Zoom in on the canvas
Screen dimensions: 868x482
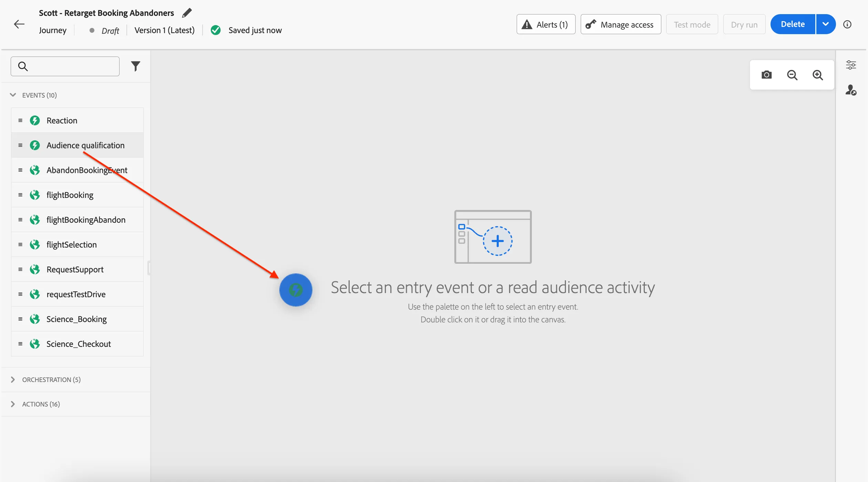click(818, 75)
